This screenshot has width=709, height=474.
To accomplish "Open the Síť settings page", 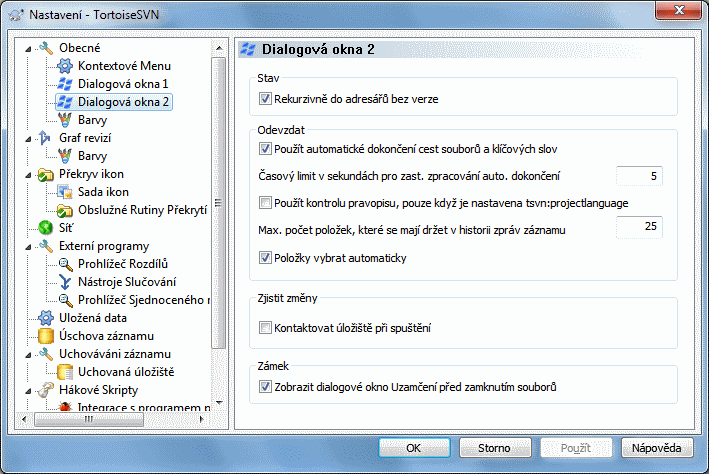I will (66, 228).
